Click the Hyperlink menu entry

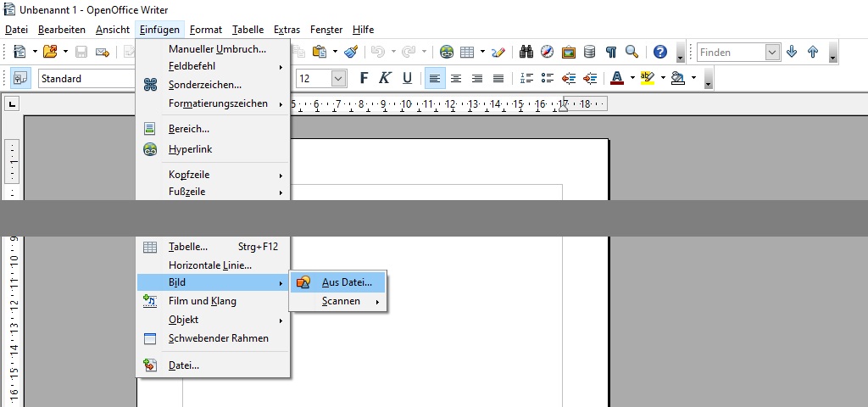pyautogui.click(x=190, y=149)
